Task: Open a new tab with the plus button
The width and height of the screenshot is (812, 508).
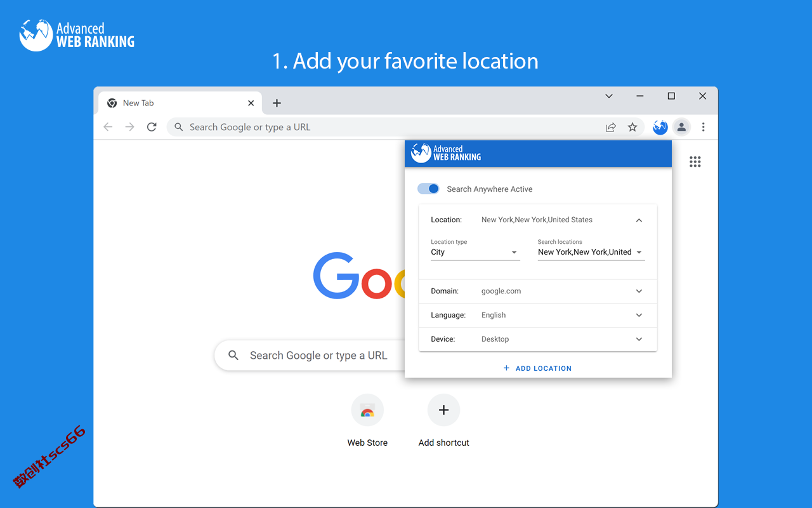Action: click(277, 103)
